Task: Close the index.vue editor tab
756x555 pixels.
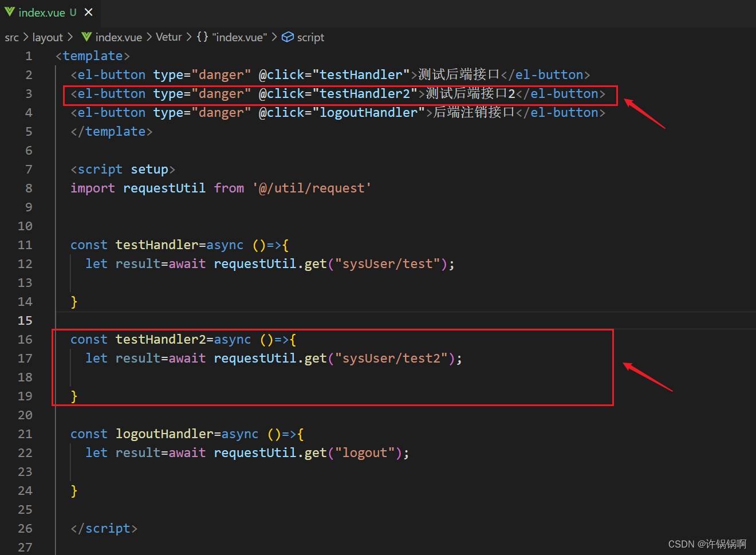Action: (89, 12)
